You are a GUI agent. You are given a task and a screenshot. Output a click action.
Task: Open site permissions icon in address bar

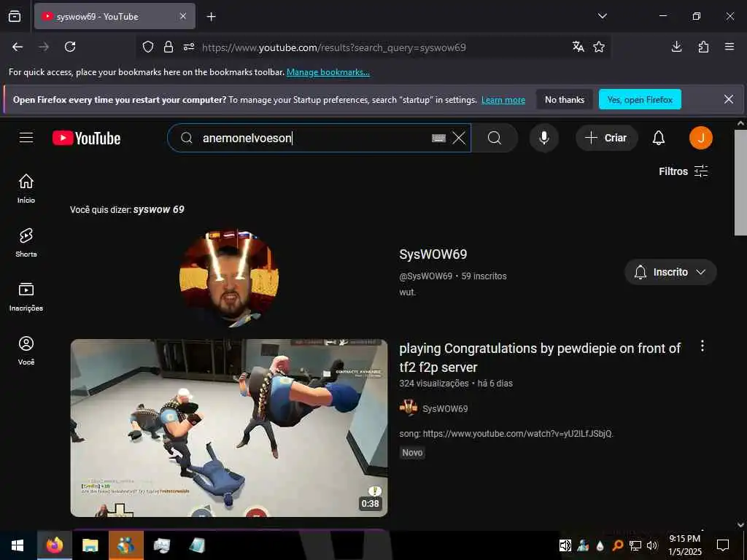pyautogui.click(x=189, y=47)
